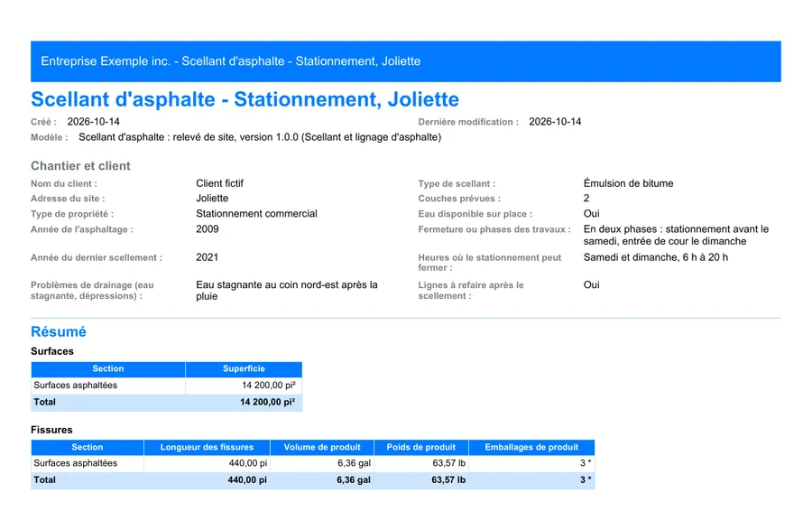Click the last sealing year 2021
This screenshot has height=530, width=812.
[208, 257]
